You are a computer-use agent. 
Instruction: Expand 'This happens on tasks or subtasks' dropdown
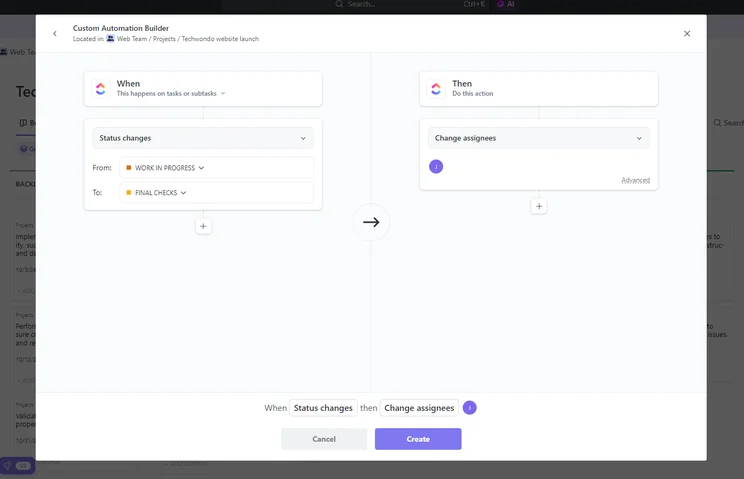tap(171, 93)
